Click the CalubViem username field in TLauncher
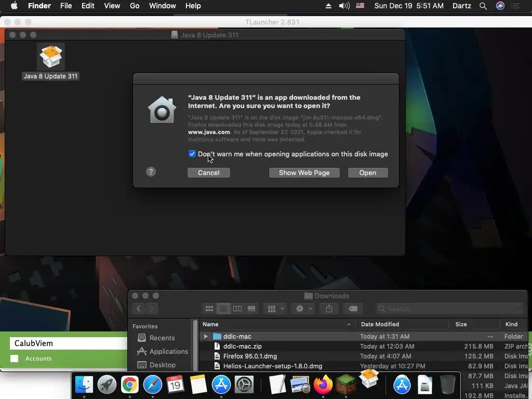Screen dimensions: 532x399 [69, 343]
